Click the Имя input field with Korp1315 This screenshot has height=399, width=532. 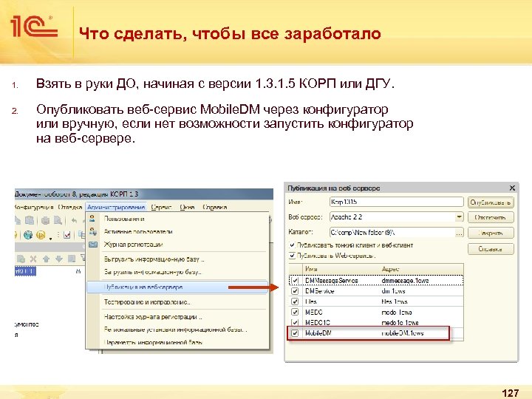[x=396, y=202]
